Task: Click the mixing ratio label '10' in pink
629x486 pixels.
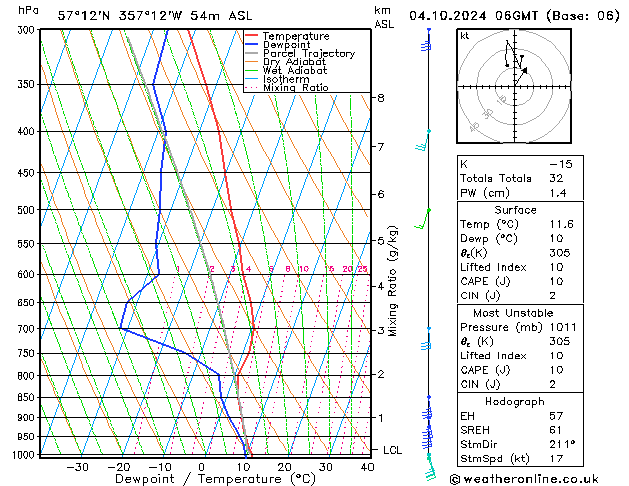Action: 304,269
